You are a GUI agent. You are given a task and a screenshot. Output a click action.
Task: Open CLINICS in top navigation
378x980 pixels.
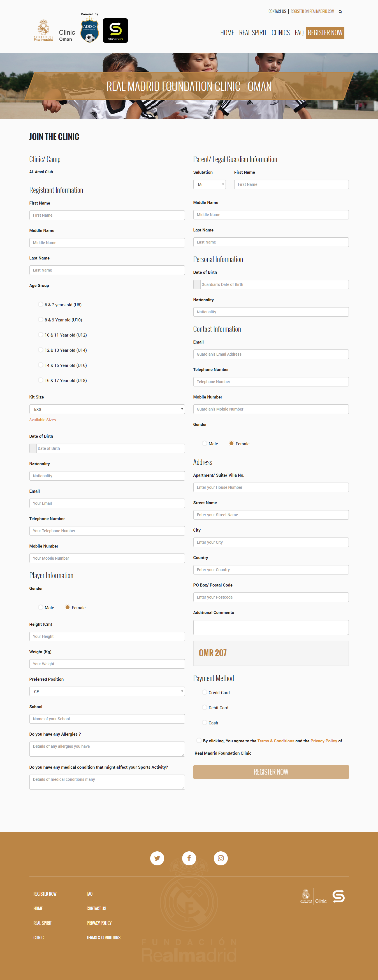coord(281,33)
